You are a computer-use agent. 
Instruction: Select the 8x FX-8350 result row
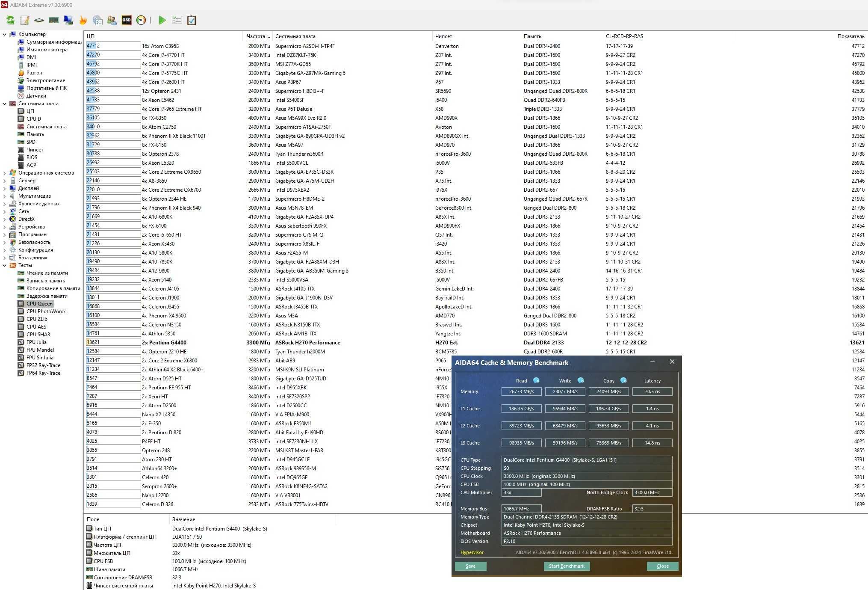coord(475,118)
